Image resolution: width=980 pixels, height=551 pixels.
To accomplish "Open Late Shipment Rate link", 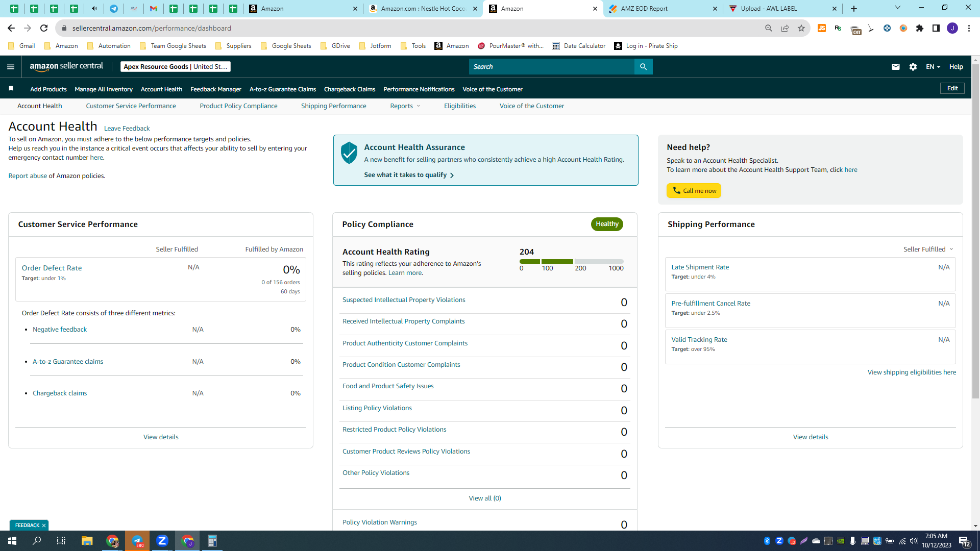I will pyautogui.click(x=700, y=267).
